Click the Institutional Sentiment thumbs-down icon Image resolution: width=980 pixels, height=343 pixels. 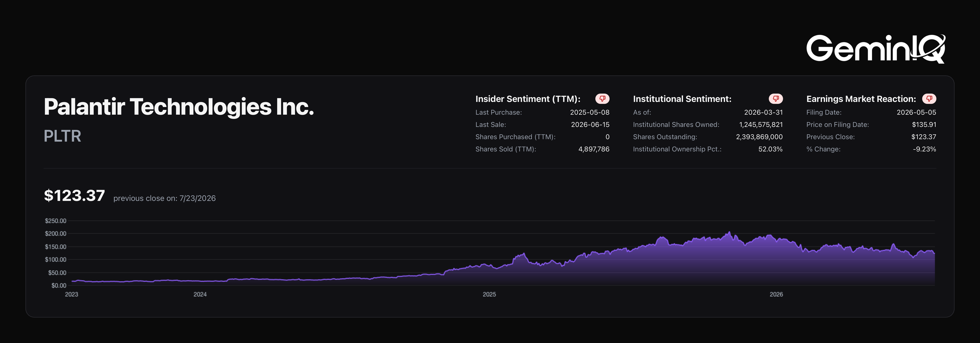click(776, 99)
